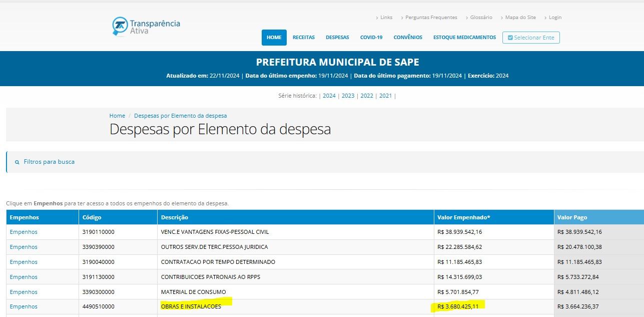The image size is (644, 317).
Task: Click empenhado value R$ 3.680.425,11
Action: [x=458, y=306]
